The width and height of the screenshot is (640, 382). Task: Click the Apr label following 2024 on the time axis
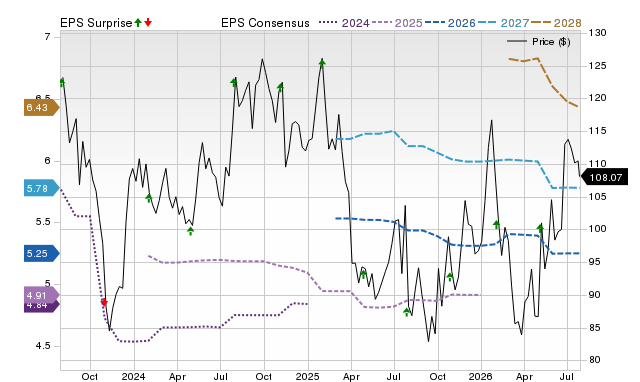pyautogui.click(x=178, y=376)
